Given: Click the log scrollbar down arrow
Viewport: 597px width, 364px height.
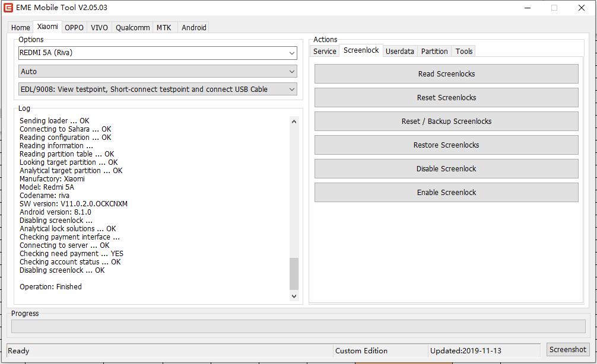Looking at the screenshot, I should coord(294,296).
